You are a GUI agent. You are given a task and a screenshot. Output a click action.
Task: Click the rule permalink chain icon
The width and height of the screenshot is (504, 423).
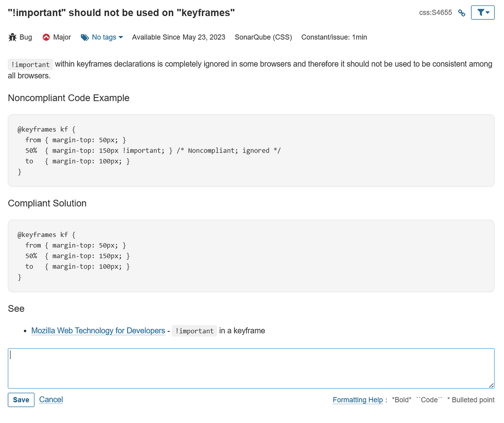(x=462, y=13)
